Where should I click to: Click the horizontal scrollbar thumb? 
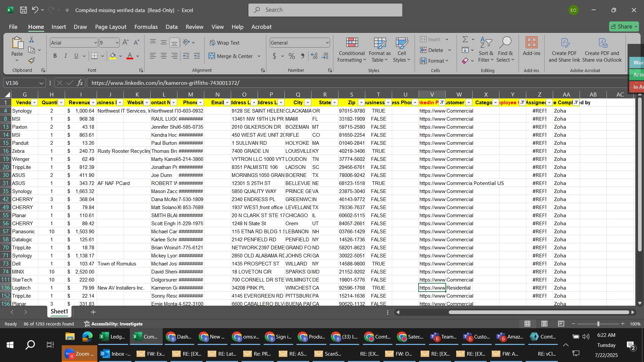[x=539, y=312]
